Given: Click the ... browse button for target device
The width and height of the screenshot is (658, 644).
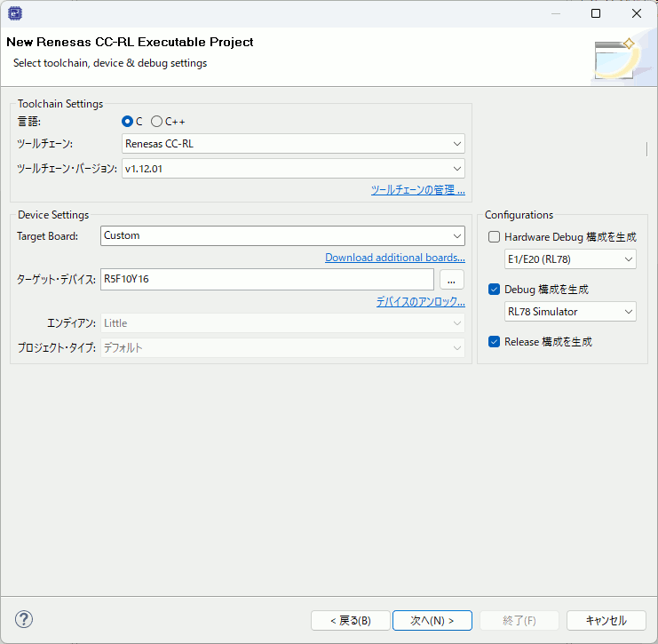Looking at the screenshot, I should click(x=451, y=280).
